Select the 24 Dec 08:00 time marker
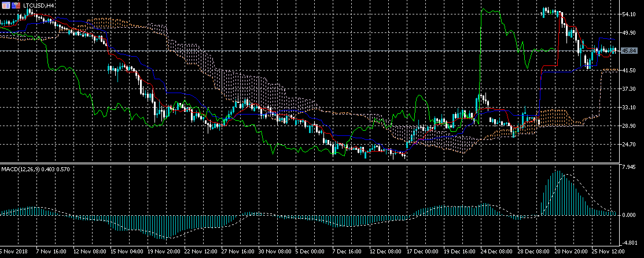Screen dimensions: 644x258 click(495, 253)
